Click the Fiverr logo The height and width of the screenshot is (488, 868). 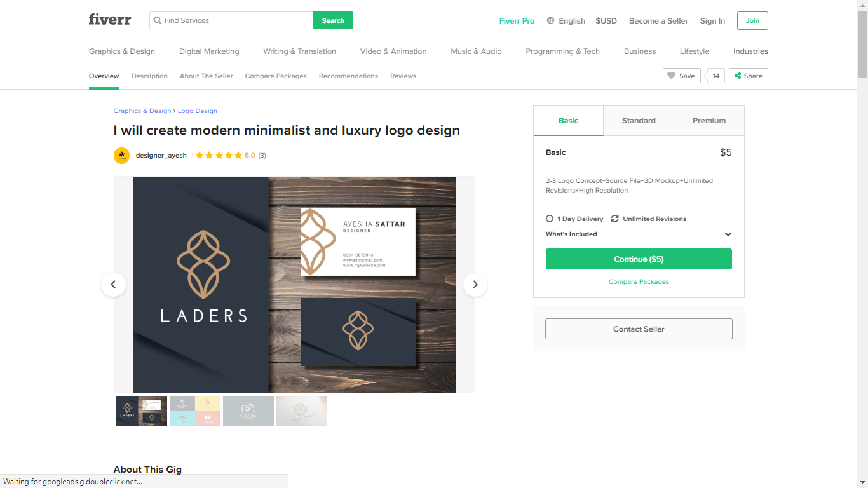point(110,20)
